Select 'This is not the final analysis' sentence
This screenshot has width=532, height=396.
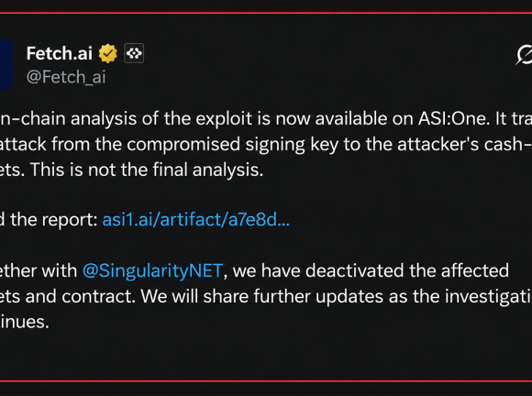click(x=147, y=170)
